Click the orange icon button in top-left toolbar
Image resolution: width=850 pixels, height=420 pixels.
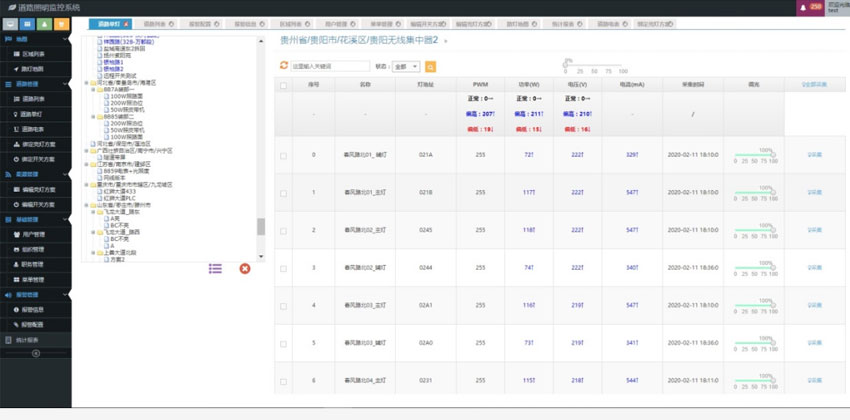click(62, 23)
